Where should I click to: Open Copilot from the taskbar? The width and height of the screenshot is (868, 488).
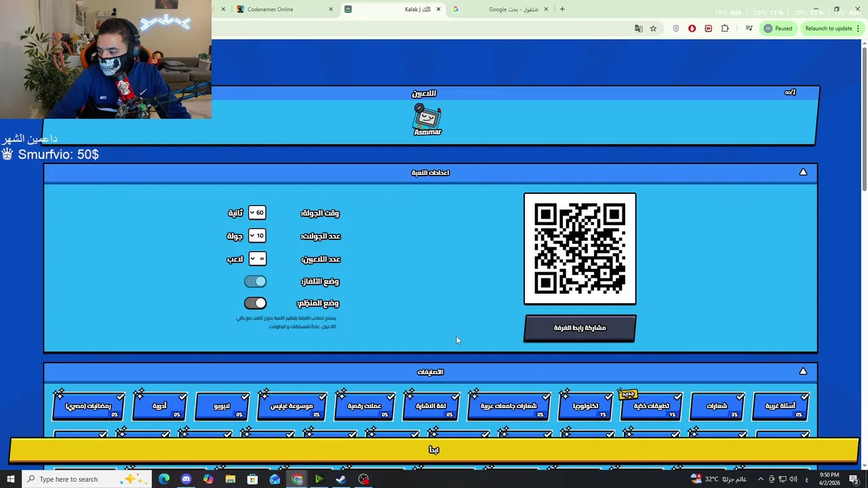[208, 479]
